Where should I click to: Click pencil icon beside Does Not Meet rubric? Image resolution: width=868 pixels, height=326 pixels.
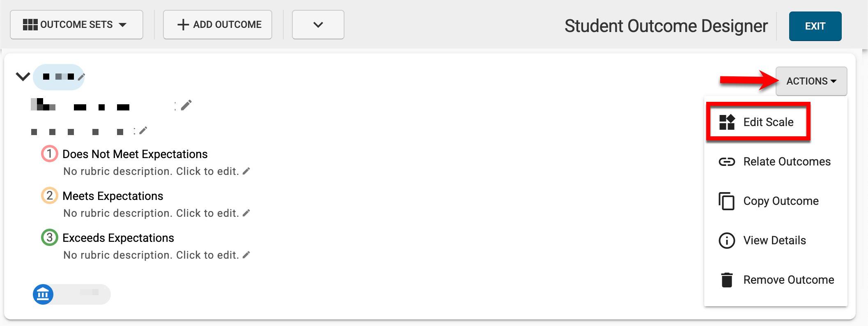pyautogui.click(x=246, y=171)
